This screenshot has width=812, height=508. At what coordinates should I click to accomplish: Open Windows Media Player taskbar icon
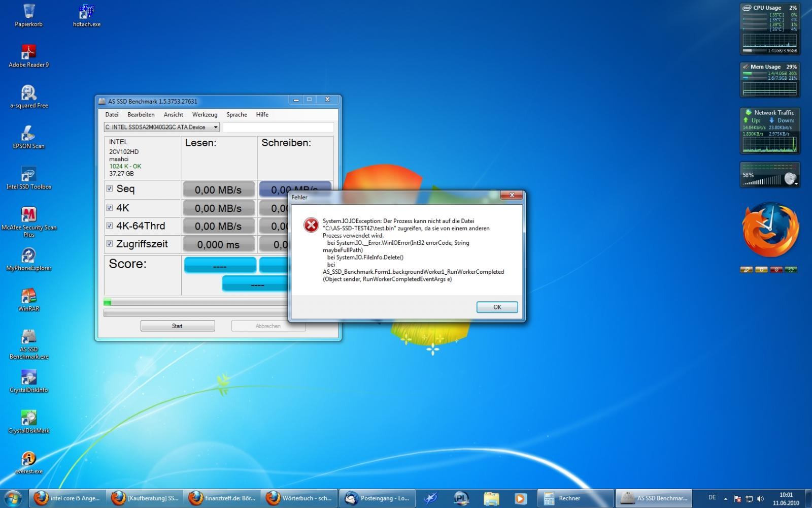click(x=521, y=498)
